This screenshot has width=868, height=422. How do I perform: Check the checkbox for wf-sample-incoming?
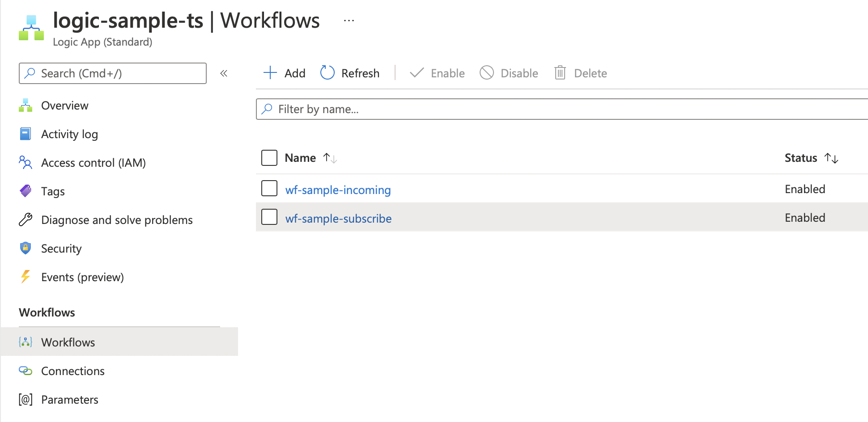269,188
